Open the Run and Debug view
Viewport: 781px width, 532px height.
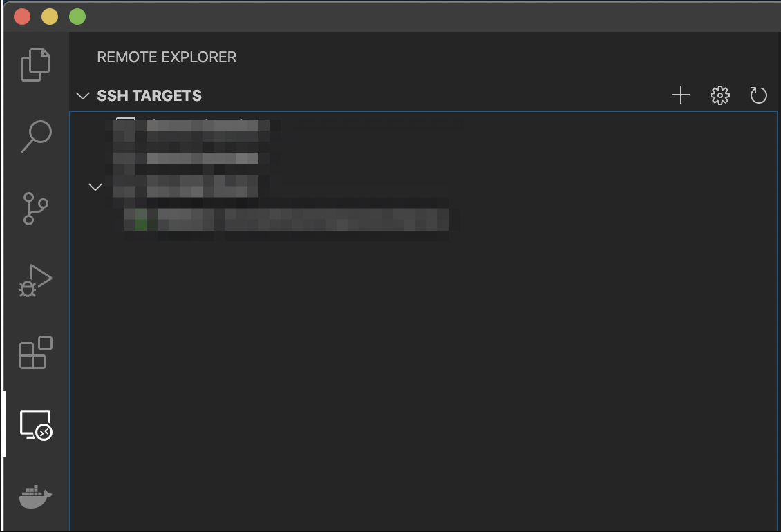[36, 280]
